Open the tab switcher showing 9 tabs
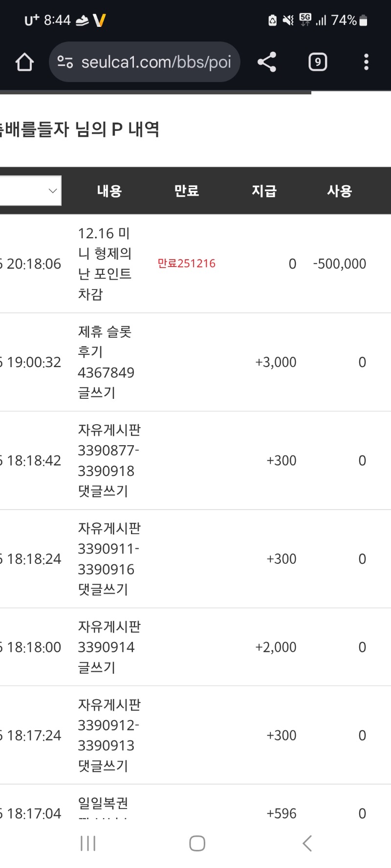The height and width of the screenshot is (868, 391). pos(318,62)
